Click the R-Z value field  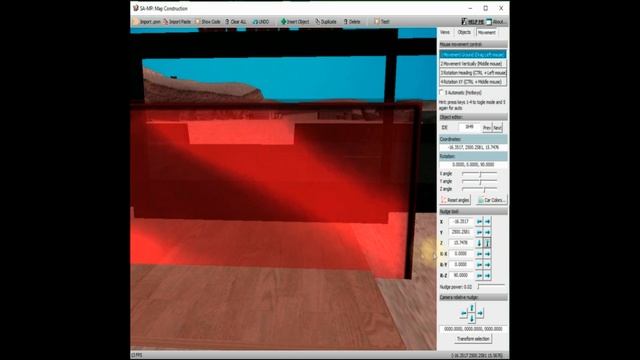pyautogui.click(x=461, y=276)
